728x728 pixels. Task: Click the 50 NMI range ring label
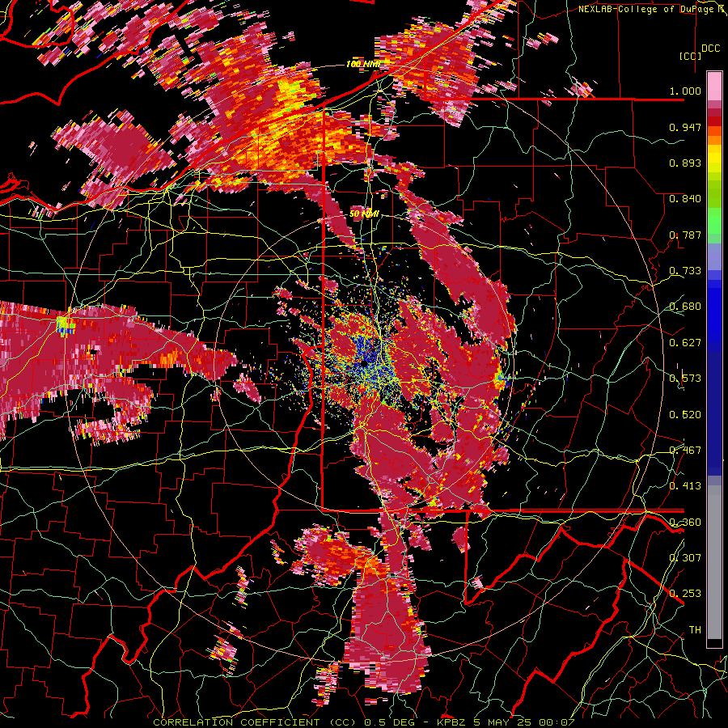coord(364,214)
